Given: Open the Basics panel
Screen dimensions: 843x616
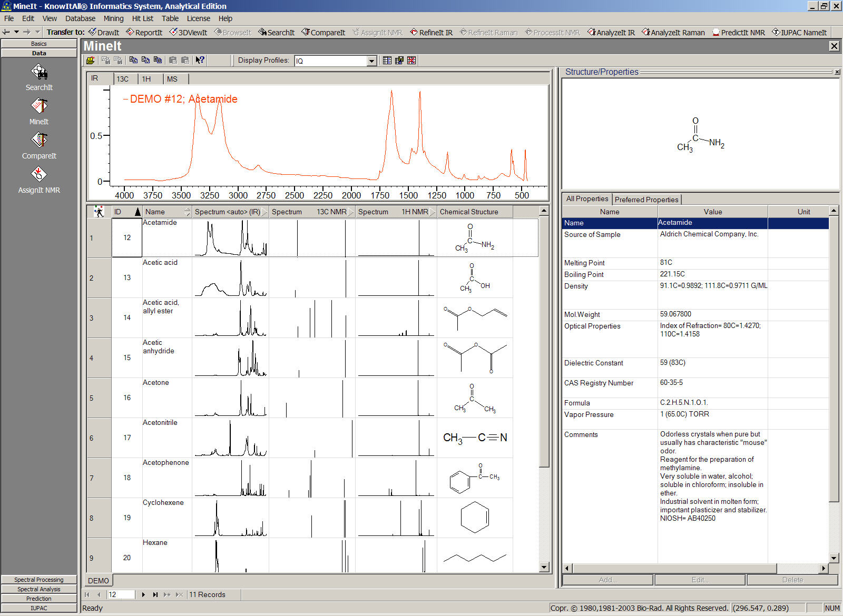Looking at the screenshot, I should pyautogui.click(x=39, y=44).
